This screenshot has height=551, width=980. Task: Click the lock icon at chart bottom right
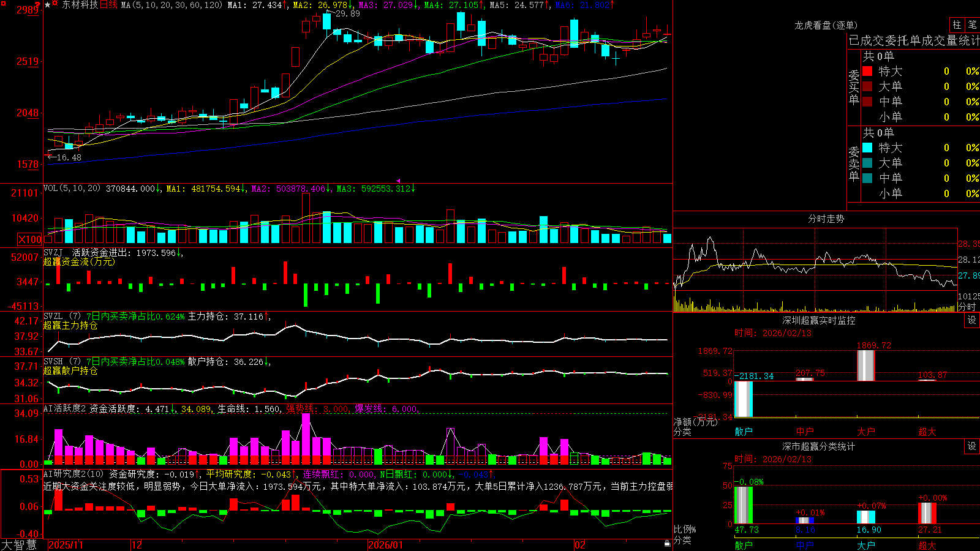668,543
